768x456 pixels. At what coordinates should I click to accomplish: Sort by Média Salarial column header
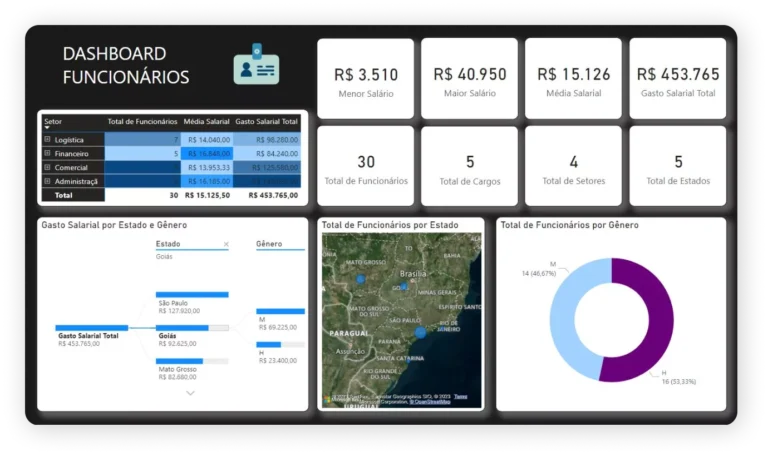(206, 121)
